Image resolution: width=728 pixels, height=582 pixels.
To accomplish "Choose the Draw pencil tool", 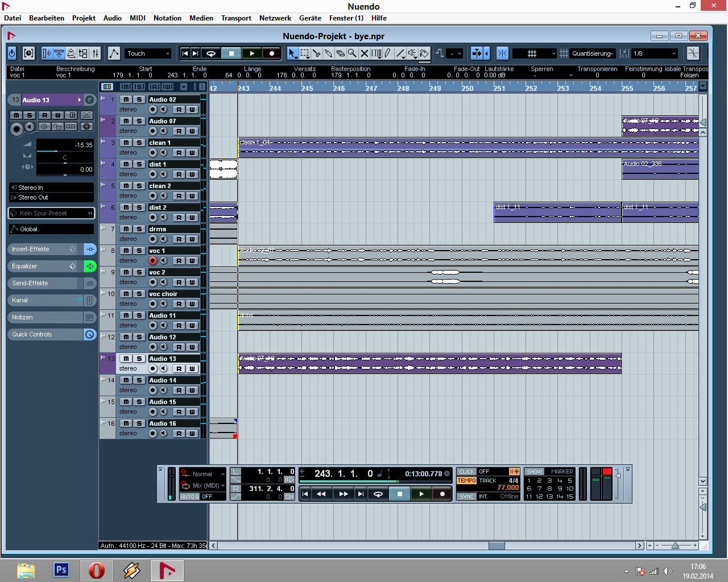I will [x=388, y=53].
